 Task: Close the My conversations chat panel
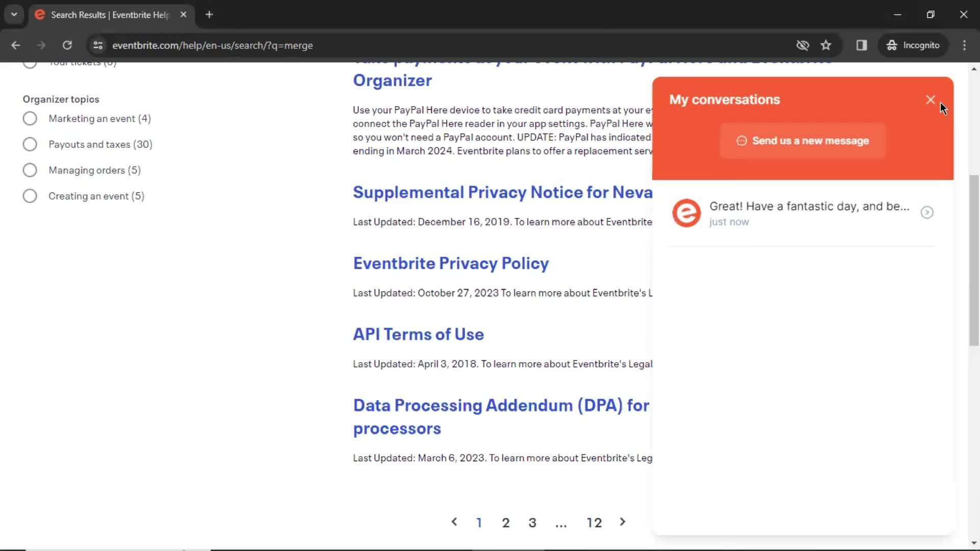(x=930, y=100)
